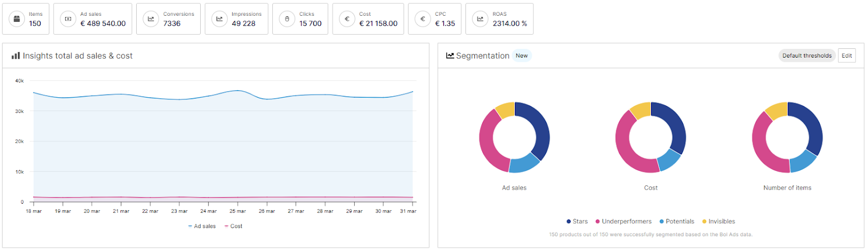Screen dimensions: 868x252
Task: Click the ROAS chart icon
Action: tap(480, 19)
